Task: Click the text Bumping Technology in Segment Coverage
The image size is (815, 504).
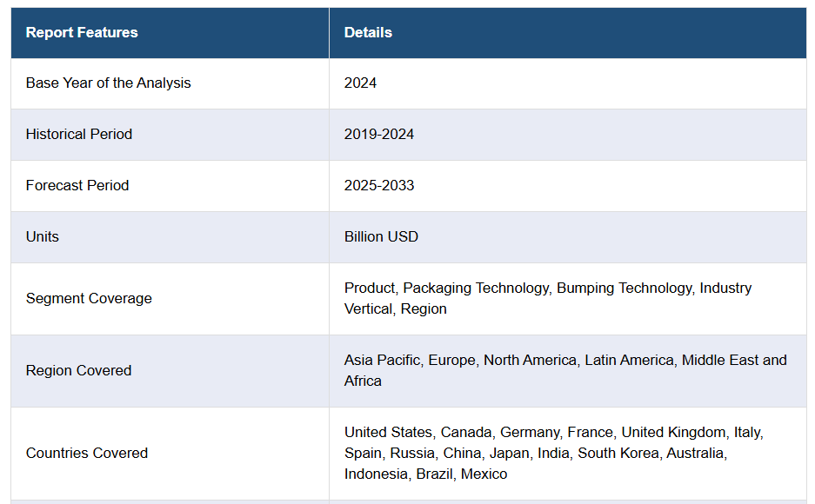Action: (x=624, y=288)
